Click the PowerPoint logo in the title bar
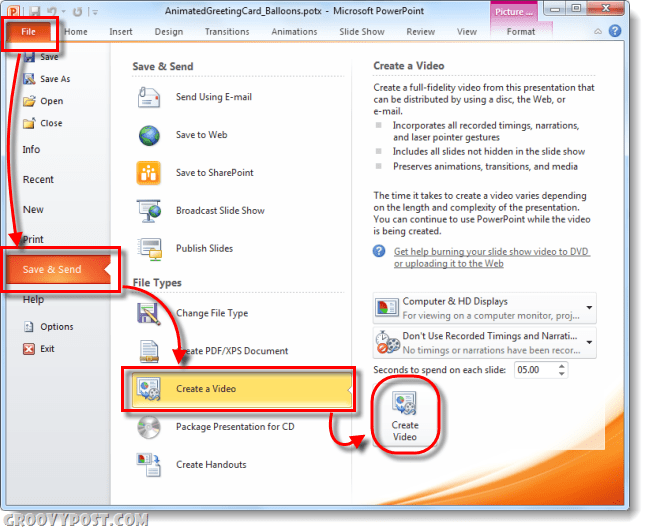Viewport: 650px width, 531px height. (14, 10)
